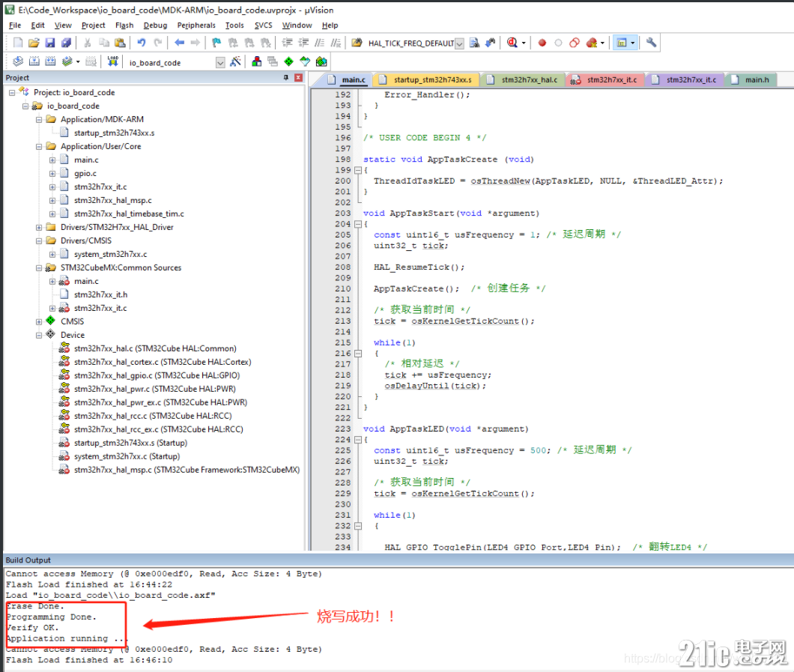Image resolution: width=794 pixels, height=672 pixels.
Task: Click the Open file folder icon
Action: [34, 43]
